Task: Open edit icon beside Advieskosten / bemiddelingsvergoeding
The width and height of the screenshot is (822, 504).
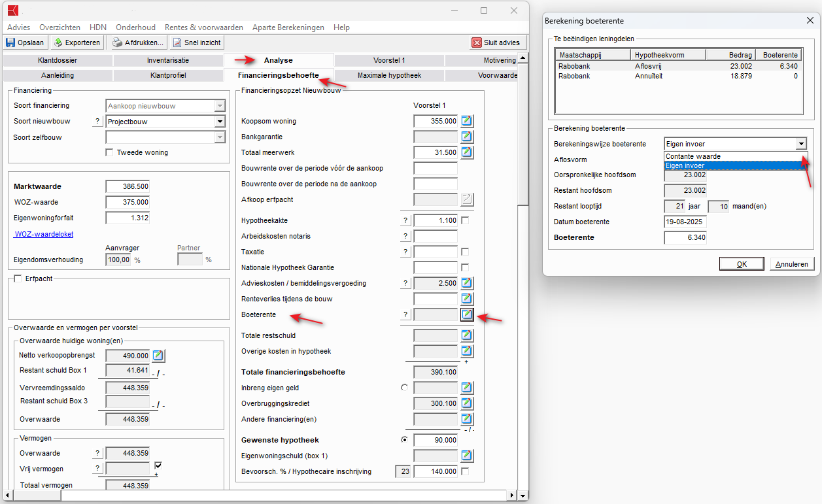Action: coord(467,283)
